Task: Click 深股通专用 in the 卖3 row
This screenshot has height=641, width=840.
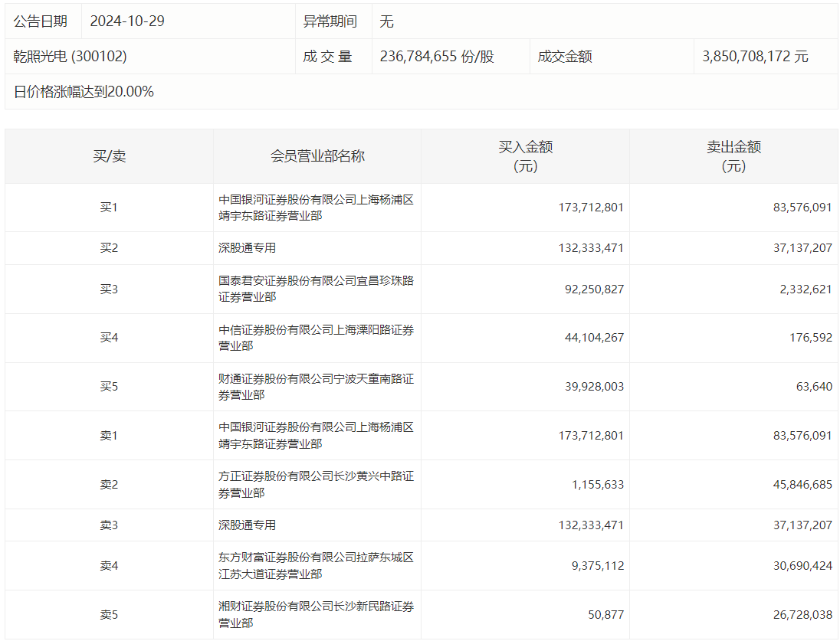Action: point(247,525)
